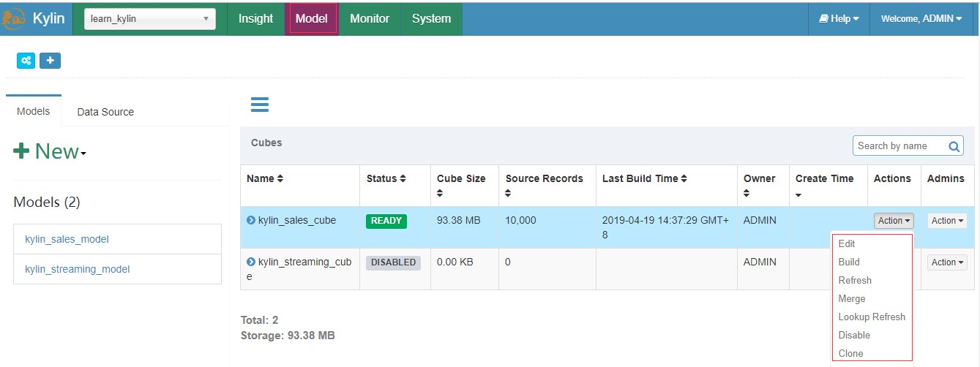Open the System tab

click(431, 19)
